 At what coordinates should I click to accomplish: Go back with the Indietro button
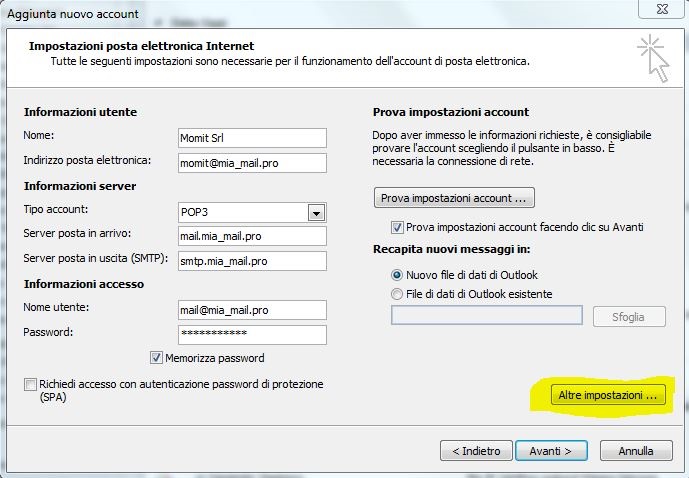[x=476, y=451]
